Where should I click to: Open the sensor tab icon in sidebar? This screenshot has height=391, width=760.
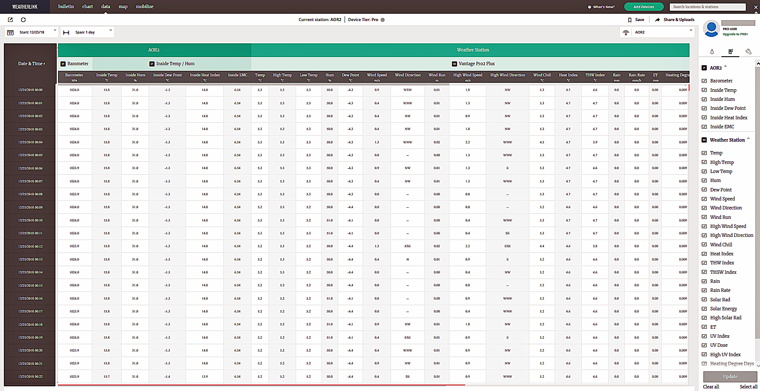pos(712,50)
